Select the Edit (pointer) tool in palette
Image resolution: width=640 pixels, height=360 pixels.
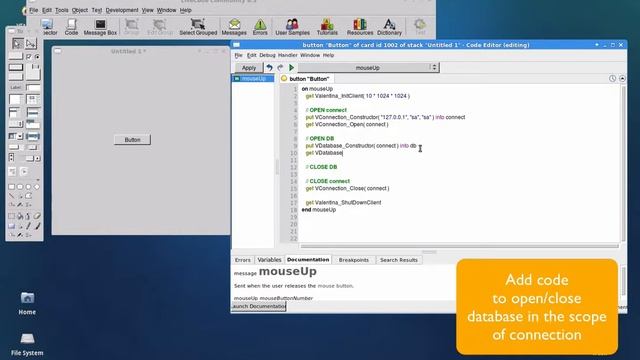[31, 43]
